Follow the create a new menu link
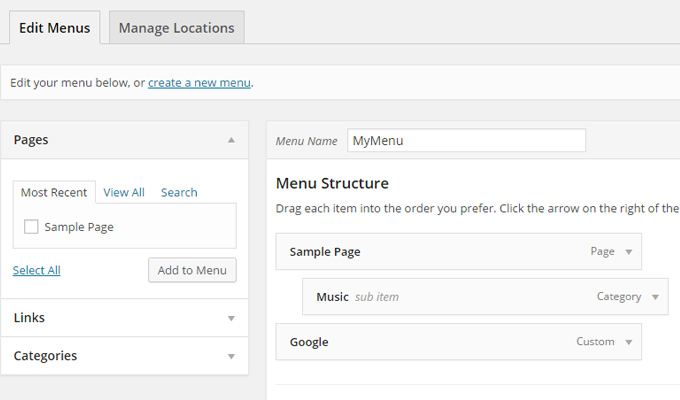This screenshot has width=680, height=400. (199, 83)
